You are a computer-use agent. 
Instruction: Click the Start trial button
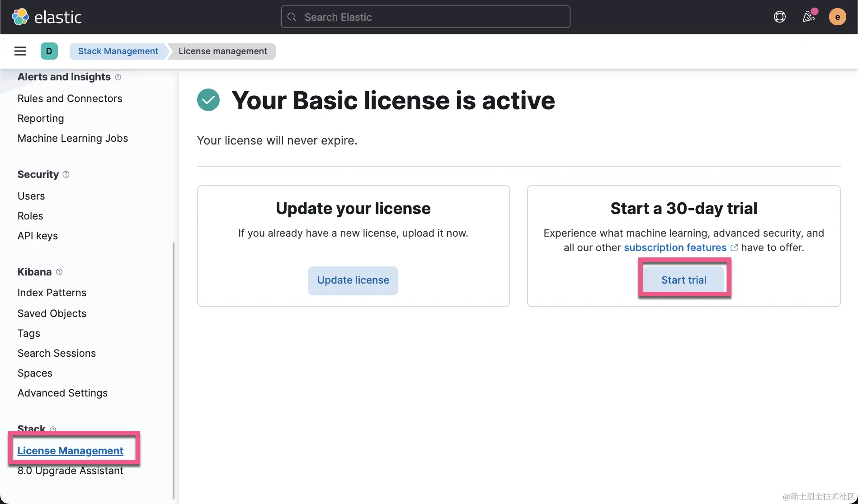tap(684, 280)
